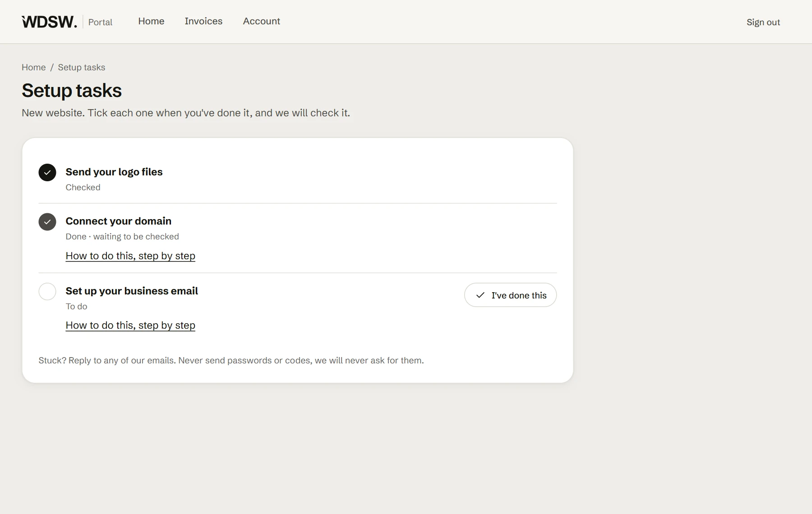This screenshot has width=812, height=514.
Task: Open the Home nav item
Action: pos(151,21)
